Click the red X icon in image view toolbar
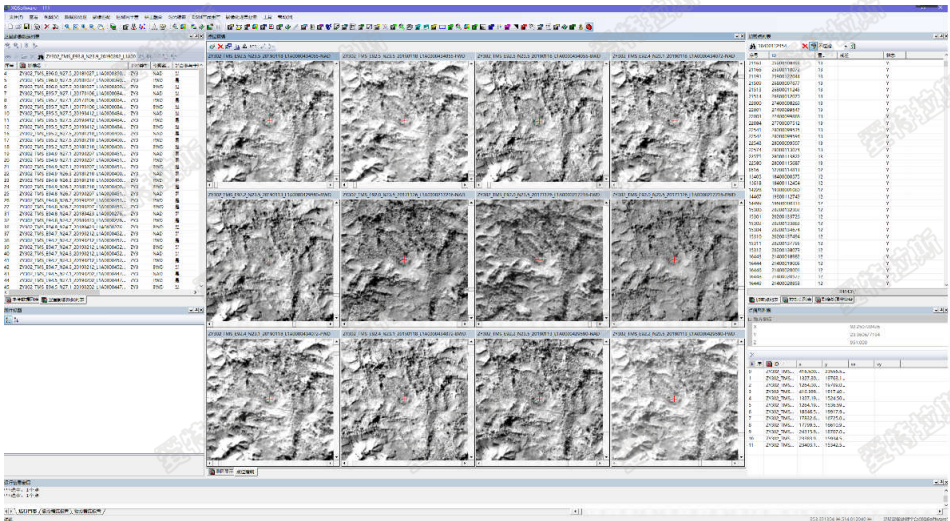Viewport: 950px width, 521px height. tap(220, 47)
